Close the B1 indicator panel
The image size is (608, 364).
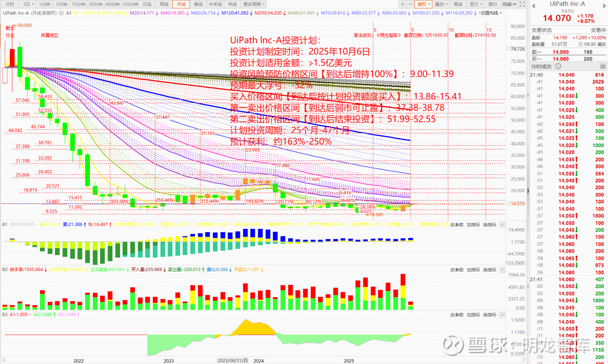502,225
